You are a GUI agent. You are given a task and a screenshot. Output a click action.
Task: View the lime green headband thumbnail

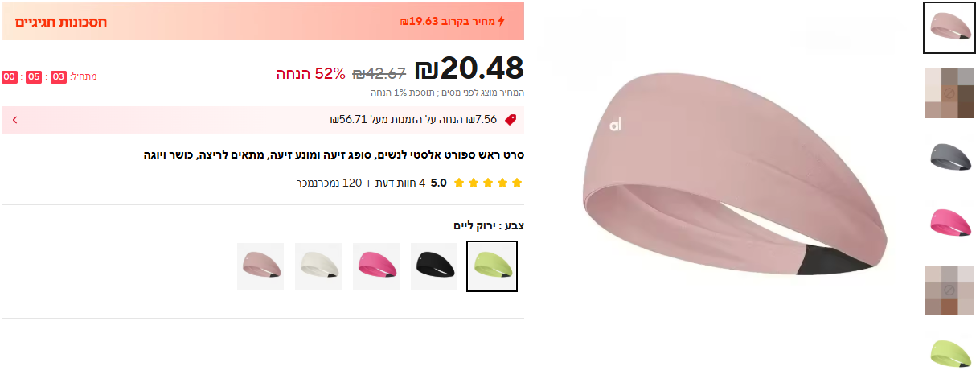pyautogui.click(x=949, y=353)
